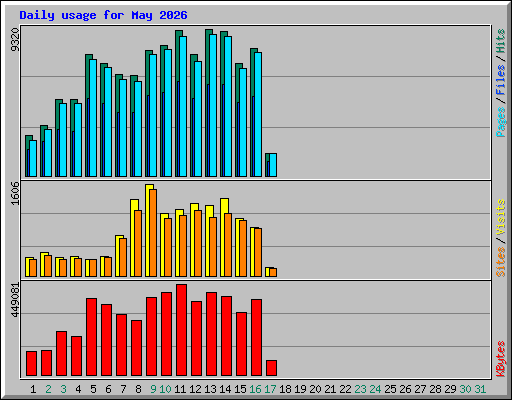Click day 2 on the x-axis

tap(48, 389)
